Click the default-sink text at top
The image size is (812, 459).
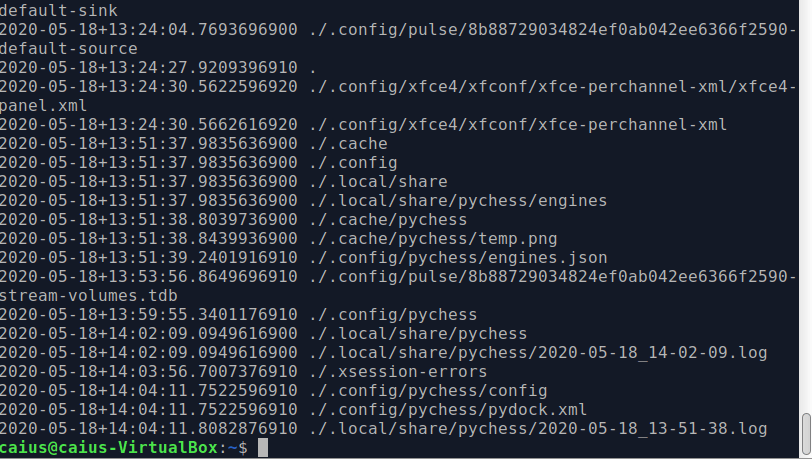point(58,10)
